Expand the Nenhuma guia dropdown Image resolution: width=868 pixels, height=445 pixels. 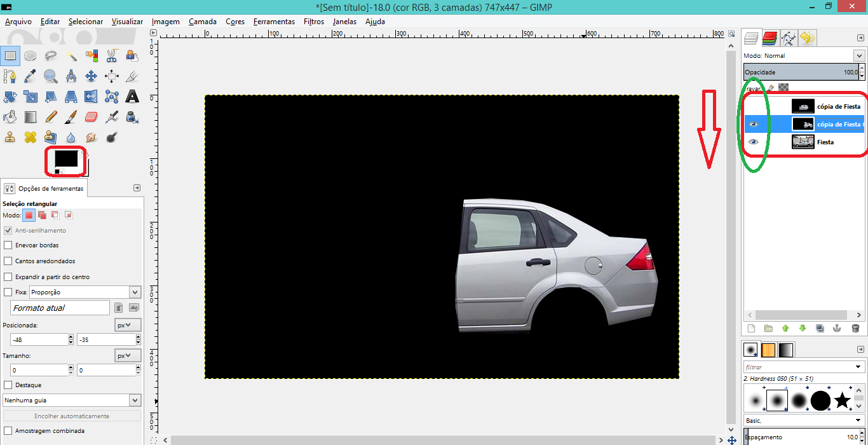click(135, 400)
